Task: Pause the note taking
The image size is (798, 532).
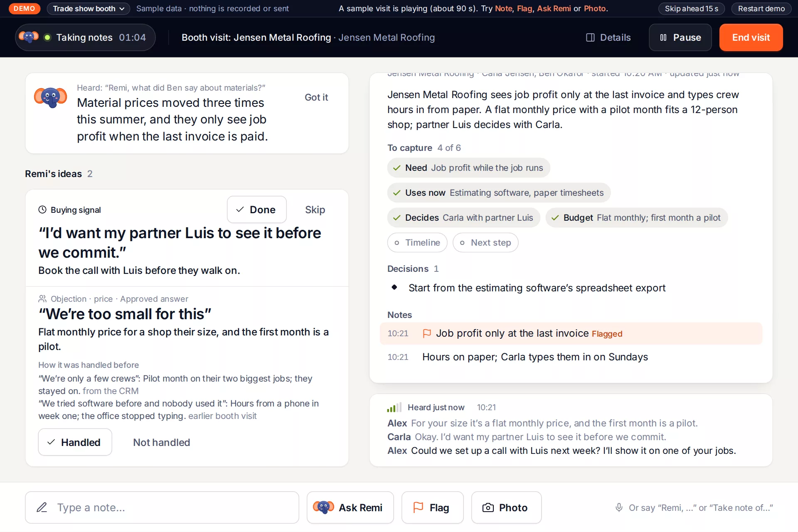Action: [x=680, y=37]
